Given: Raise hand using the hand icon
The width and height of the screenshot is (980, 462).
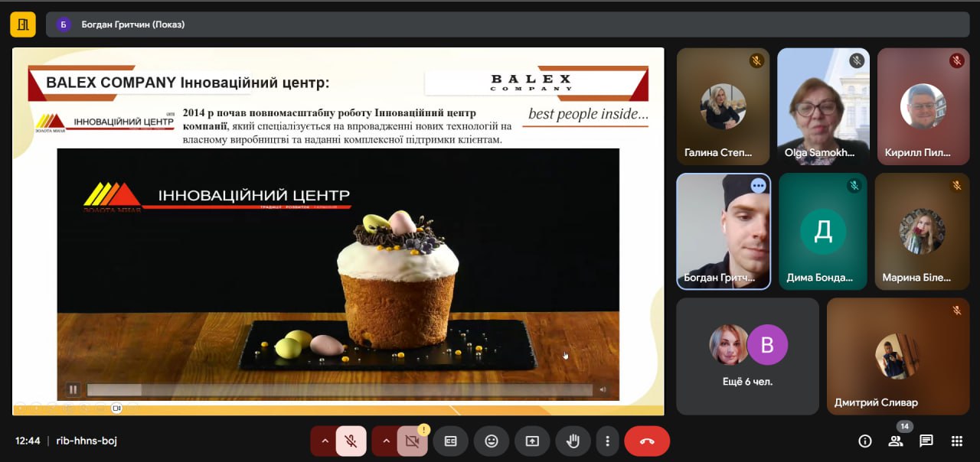Looking at the screenshot, I should click(x=573, y=441).
